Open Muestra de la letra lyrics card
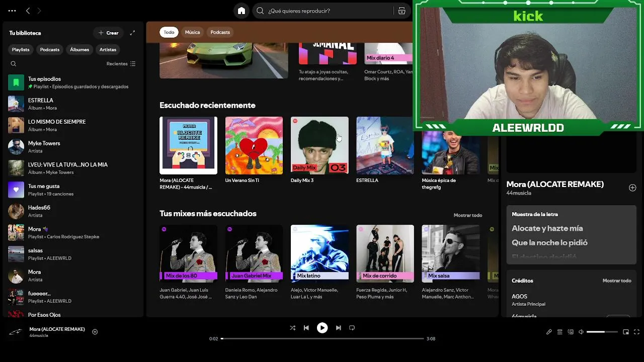This screenshot has height=362, width=644. (x=571, y=234)
